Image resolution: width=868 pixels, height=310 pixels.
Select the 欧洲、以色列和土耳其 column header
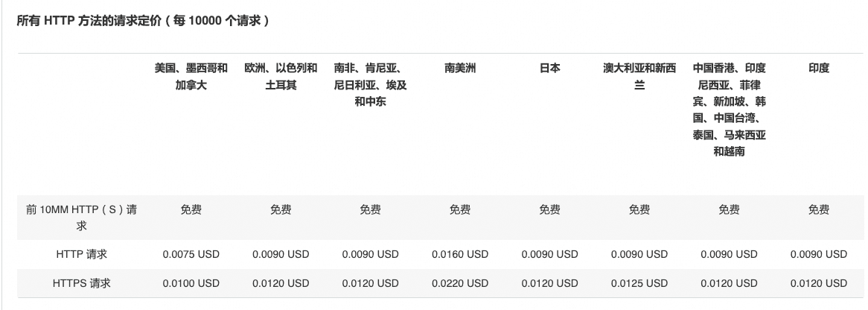pyautogui.click(x=281, y=76)
